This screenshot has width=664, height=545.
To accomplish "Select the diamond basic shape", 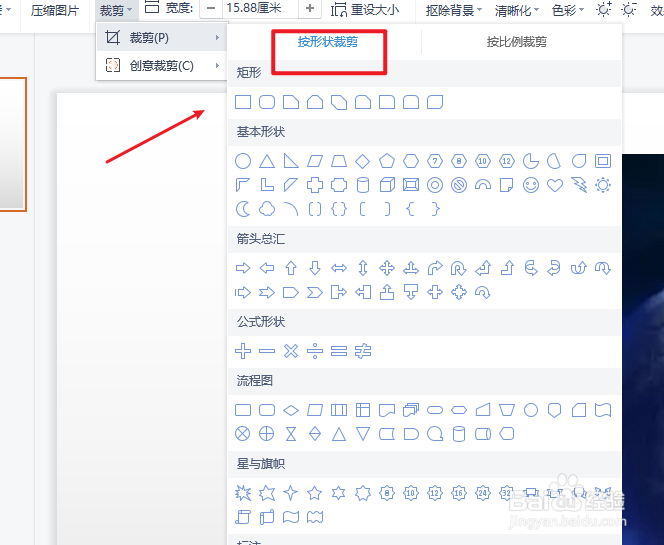I will 362,161.
